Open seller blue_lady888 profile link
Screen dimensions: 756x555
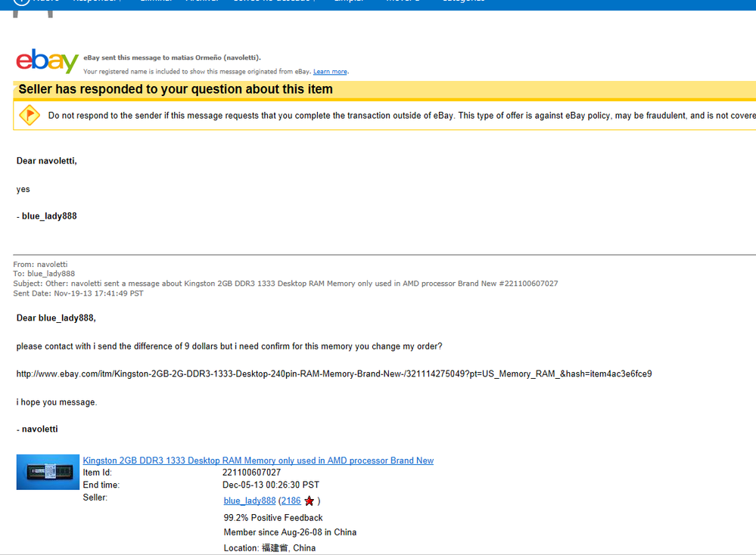(250, 501)
